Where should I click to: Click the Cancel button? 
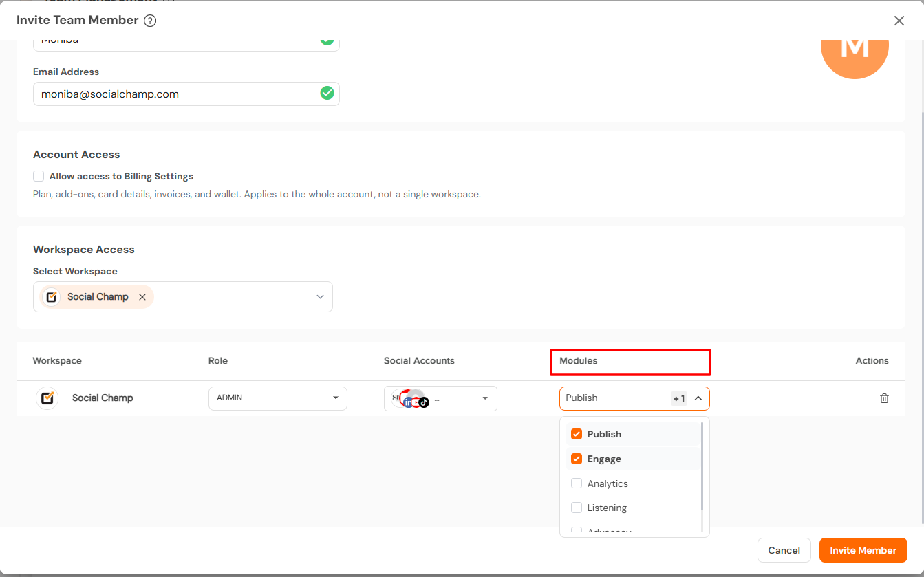coord(784,550)
